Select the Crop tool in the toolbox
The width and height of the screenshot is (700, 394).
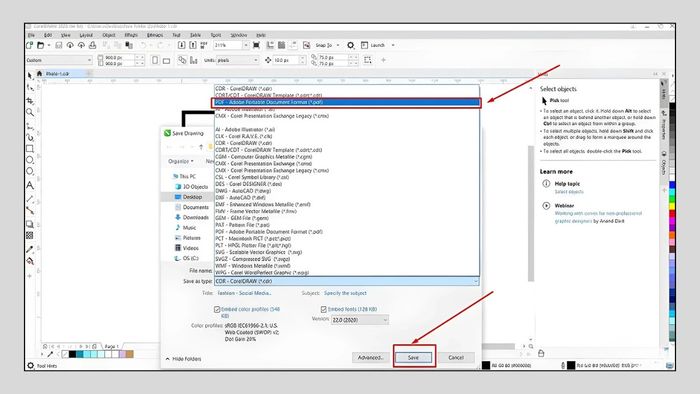(x=30, y=100)
